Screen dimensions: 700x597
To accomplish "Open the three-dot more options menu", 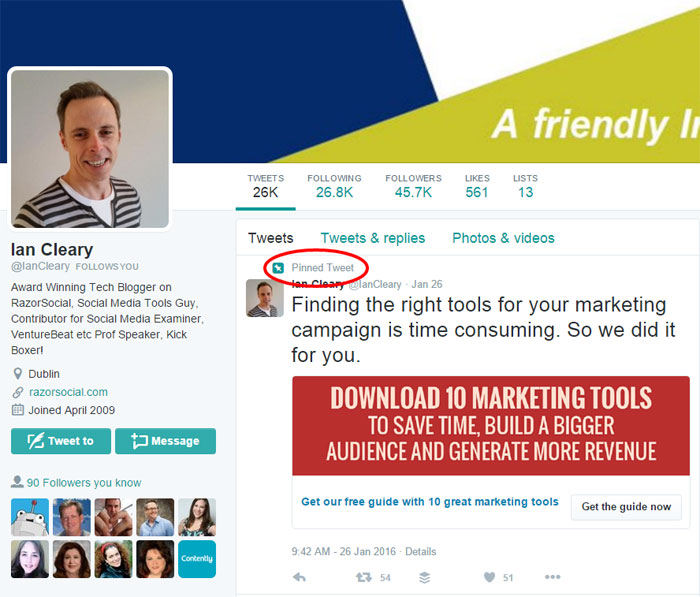I will click(552, 577).
